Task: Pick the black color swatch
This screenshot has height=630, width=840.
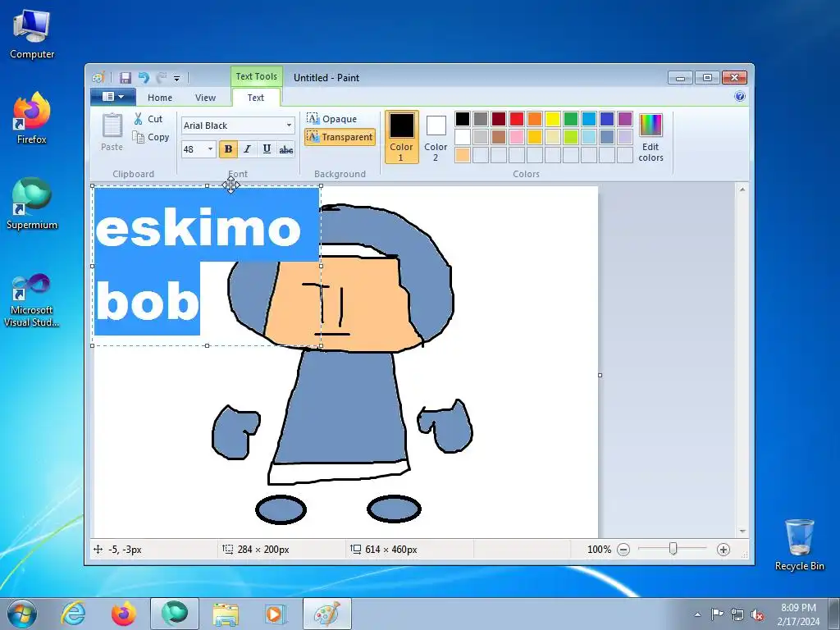Action: click(463, 119)
